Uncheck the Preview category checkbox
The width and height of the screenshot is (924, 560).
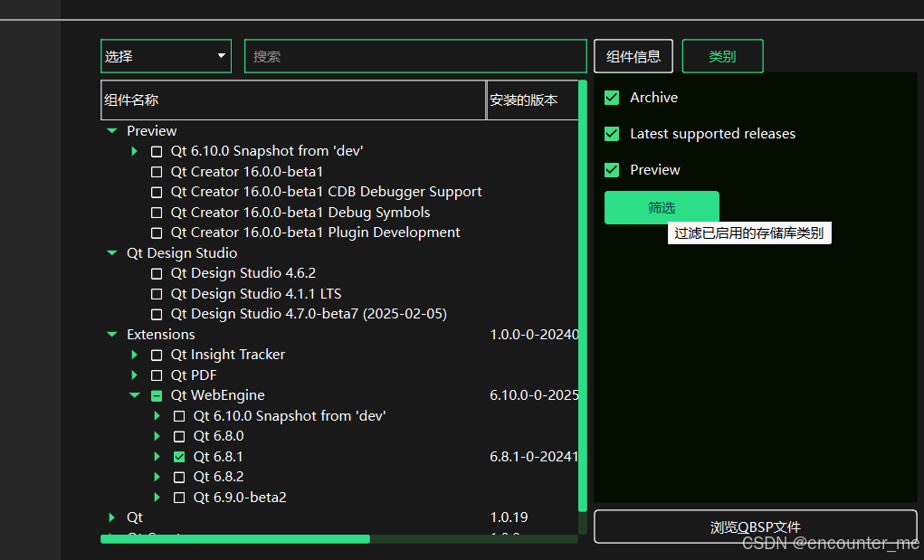point(612,170)
